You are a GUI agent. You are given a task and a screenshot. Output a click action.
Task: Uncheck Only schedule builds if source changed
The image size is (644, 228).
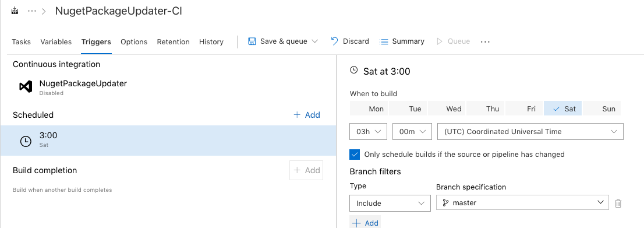(x=355, y=155)
